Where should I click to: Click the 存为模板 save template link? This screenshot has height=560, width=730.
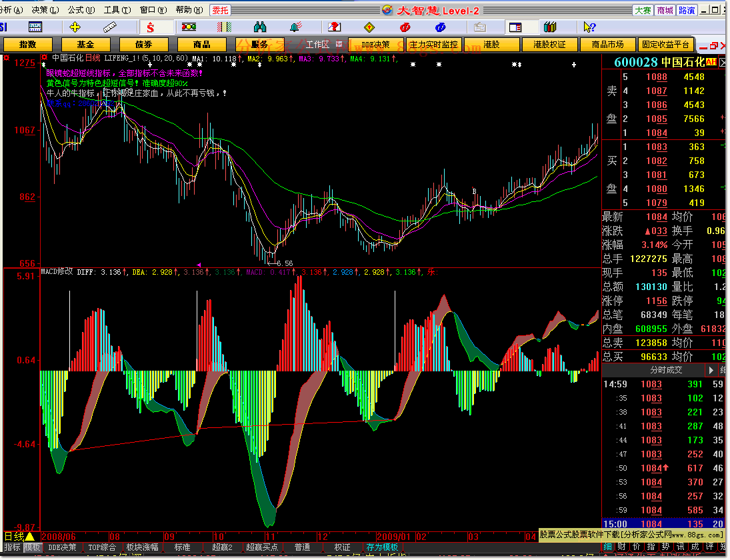pyautogui.click(x=382, y=547)
